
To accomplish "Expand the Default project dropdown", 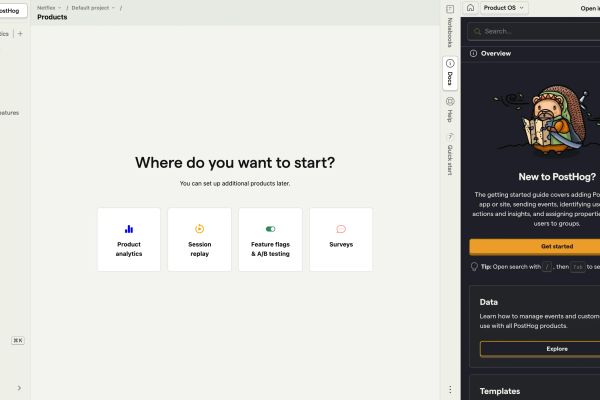I will [x=93, y=8].
